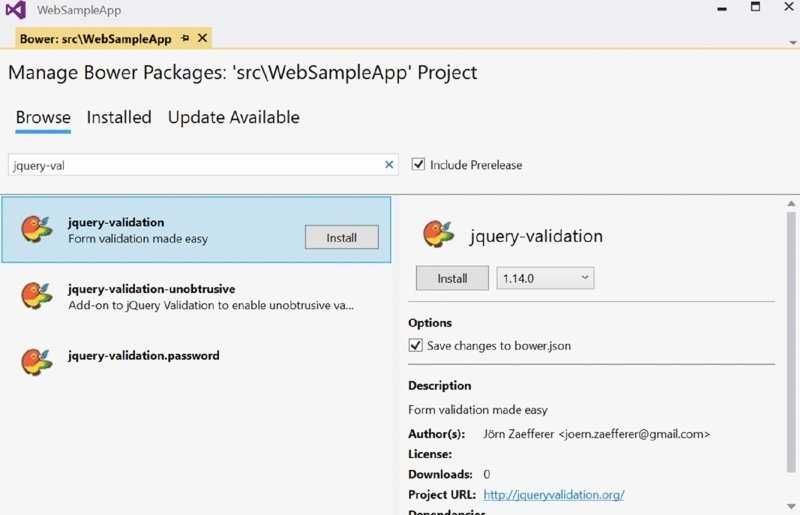Screen dimensions: 800x515
Task: Select the jquery-validation-unobtrusive package row
Action: (x=210, y=296)
